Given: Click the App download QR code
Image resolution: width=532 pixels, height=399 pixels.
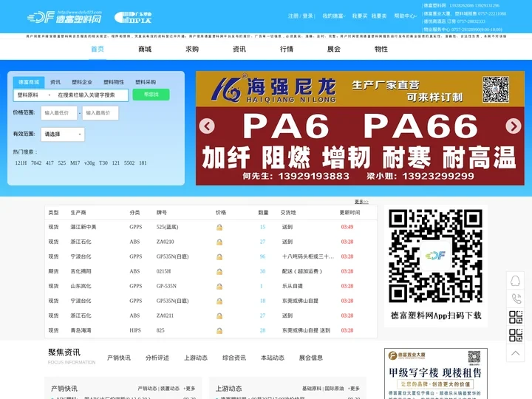Looking at the screenshot, I should tap(436, 256).
